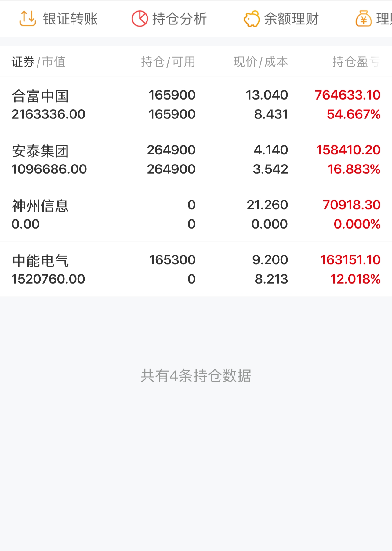Tap the 158410.20 profit value
This screenshot has height=551, width=392.
(348, 150)
